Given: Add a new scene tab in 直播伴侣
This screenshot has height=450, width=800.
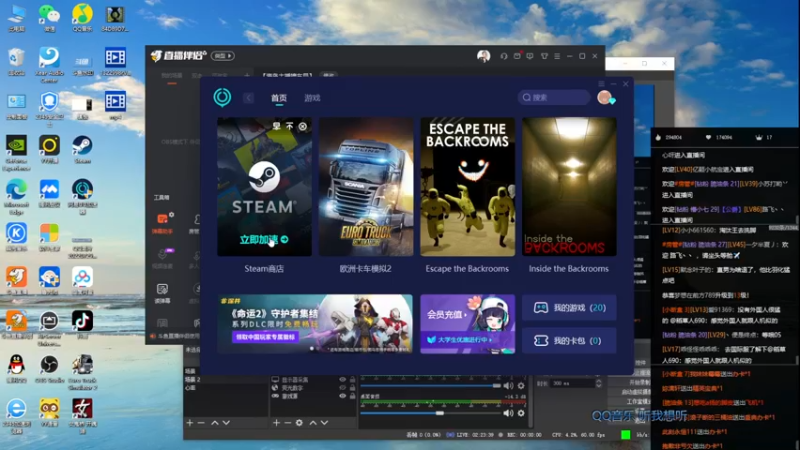Looking at the screenshot, I should tap(247, 76).
